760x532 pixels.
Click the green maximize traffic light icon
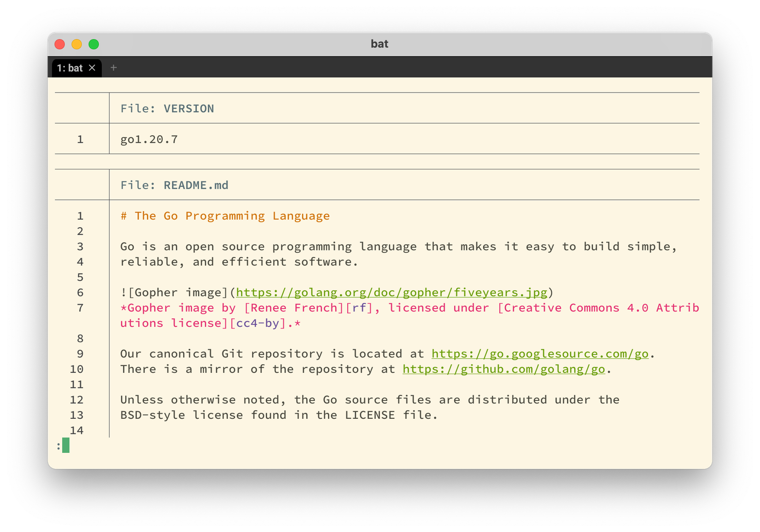(93, 44)
